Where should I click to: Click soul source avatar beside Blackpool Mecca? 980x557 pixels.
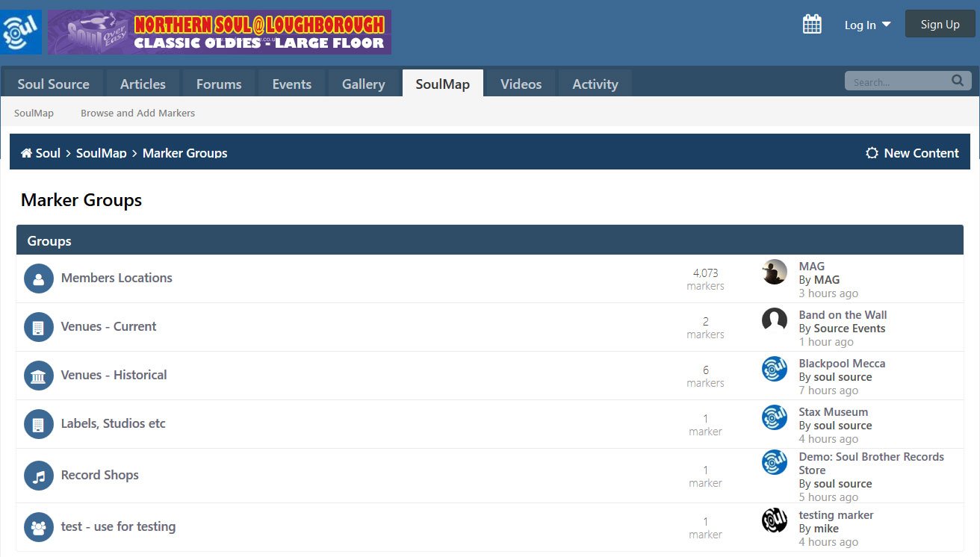pos(775,369)
